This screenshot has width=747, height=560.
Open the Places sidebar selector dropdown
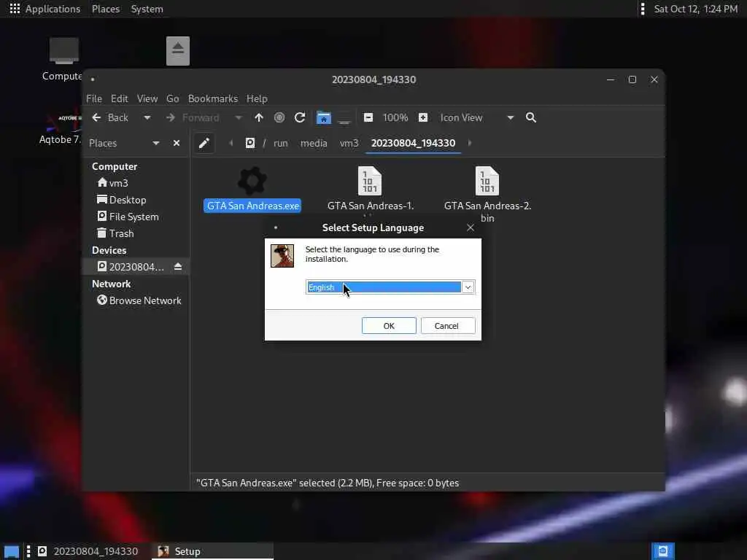point(156,144)
